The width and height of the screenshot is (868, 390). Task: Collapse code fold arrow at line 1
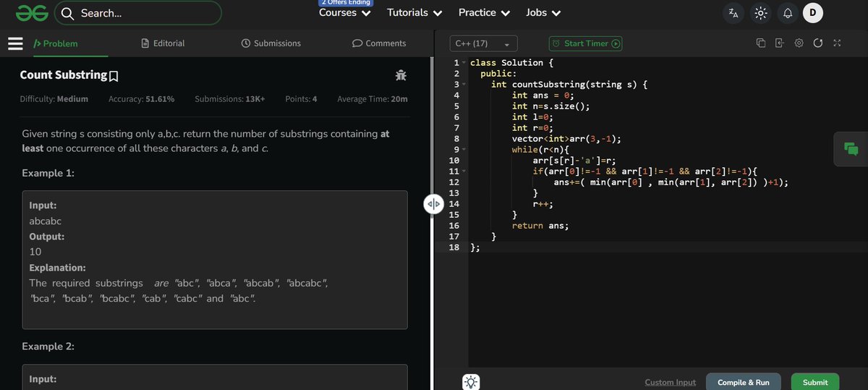464,63
